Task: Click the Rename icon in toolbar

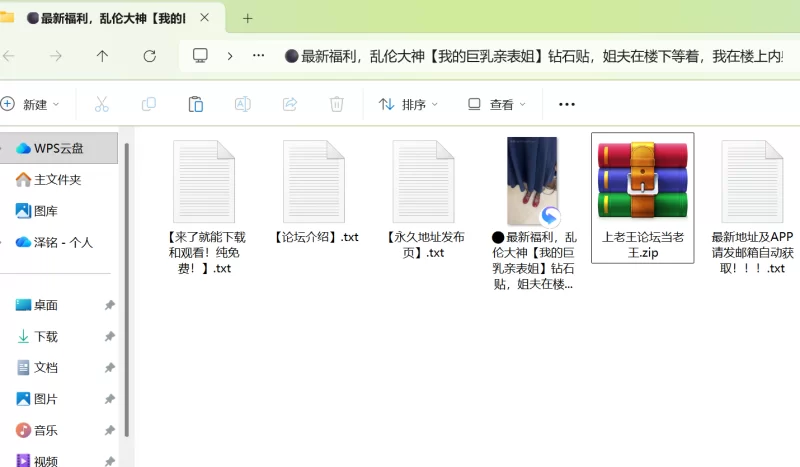Action: click(242, 104)
